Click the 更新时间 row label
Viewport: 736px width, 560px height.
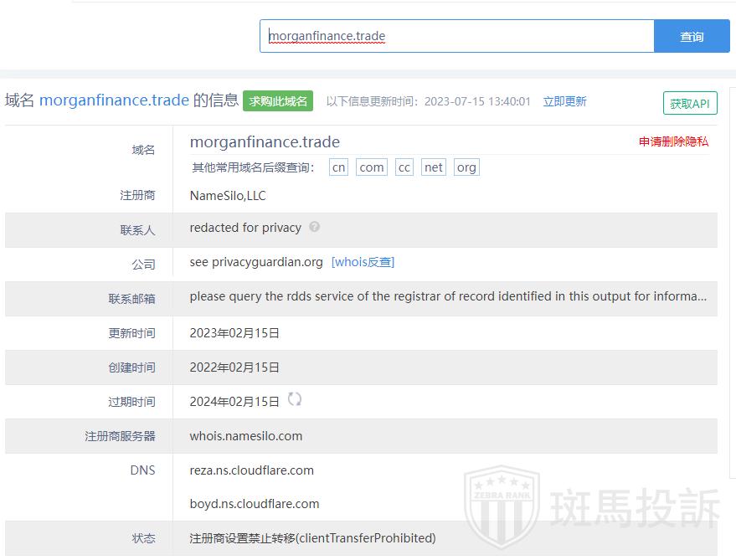tap(132, 333)
